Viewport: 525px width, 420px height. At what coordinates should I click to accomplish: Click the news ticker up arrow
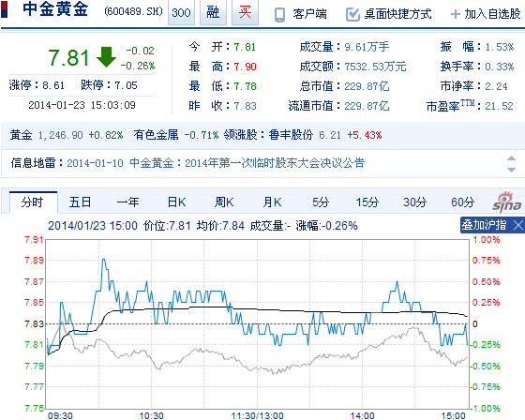pyautogui.click(x=511, y=158)
